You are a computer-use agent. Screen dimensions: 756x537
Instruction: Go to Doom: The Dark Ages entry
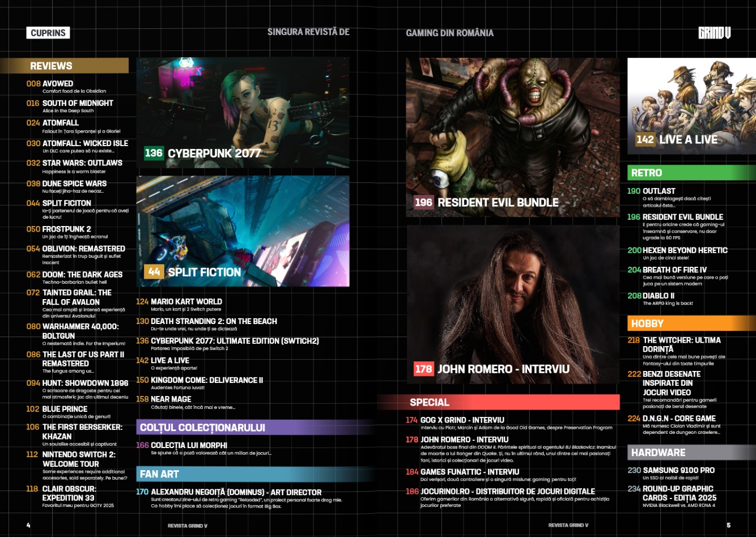point(82,275)
